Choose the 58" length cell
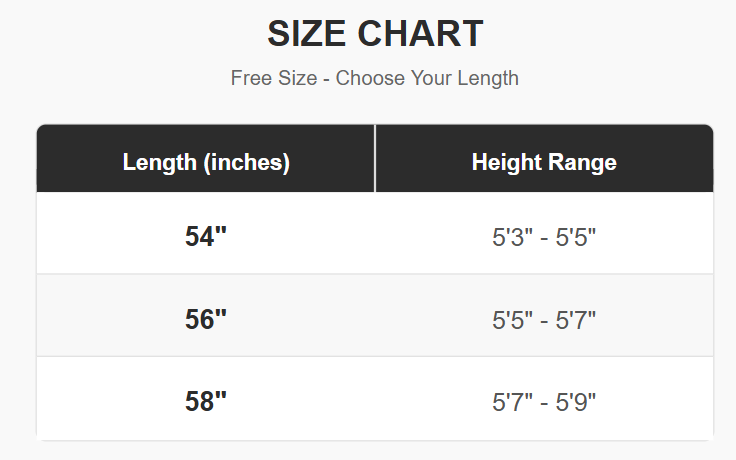Image resolution: width=736 pixels, height=460 pixels. [206, 402]
